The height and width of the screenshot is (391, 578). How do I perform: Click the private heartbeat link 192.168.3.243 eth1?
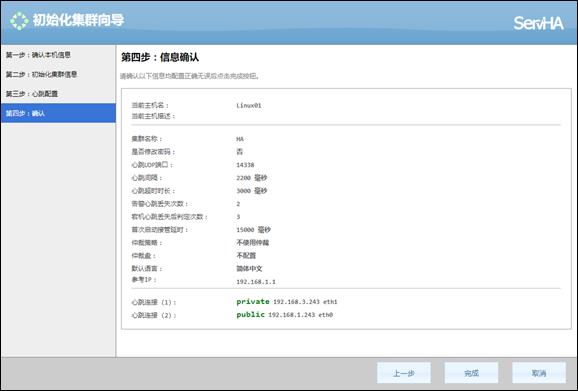click(287, 301)
